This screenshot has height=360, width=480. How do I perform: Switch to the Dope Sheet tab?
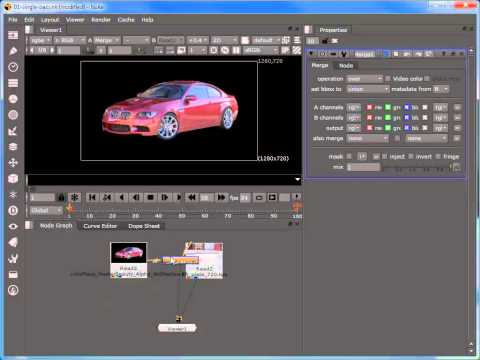[x=144, y=226]
